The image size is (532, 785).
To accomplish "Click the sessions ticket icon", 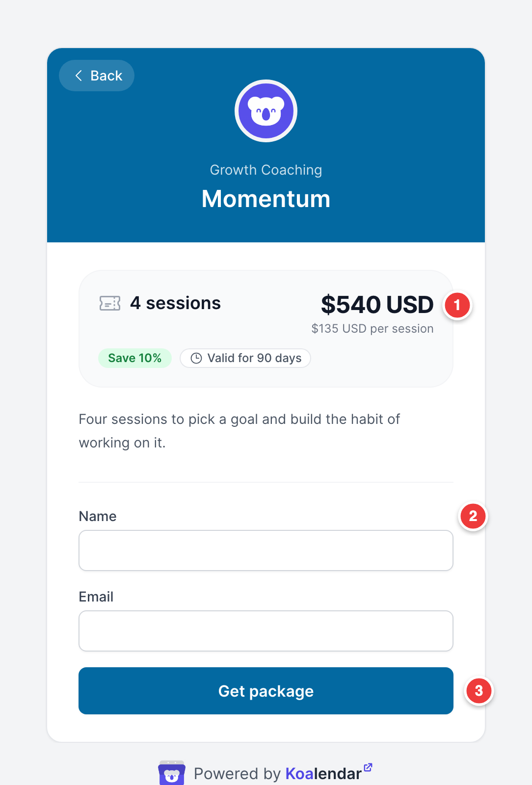I will tap(110, 303).
